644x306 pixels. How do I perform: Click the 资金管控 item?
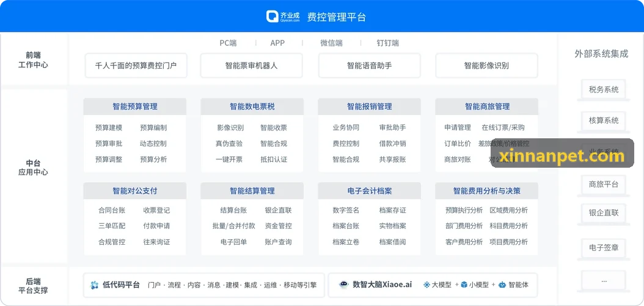click(x=279, y=226)
